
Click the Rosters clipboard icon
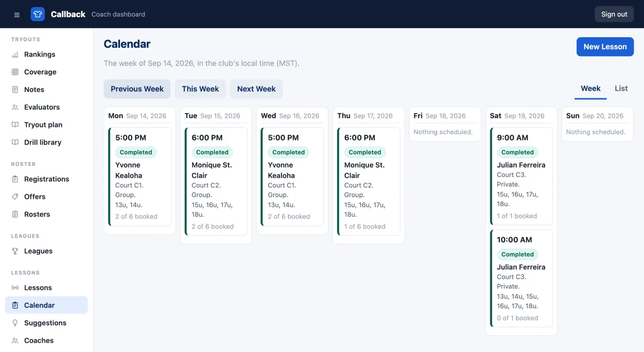point(15,214)
